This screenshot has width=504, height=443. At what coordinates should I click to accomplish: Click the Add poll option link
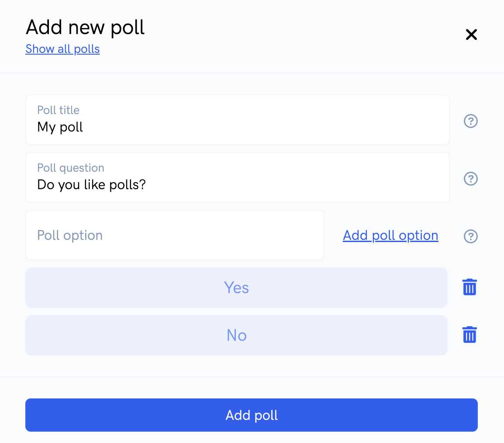390,235
